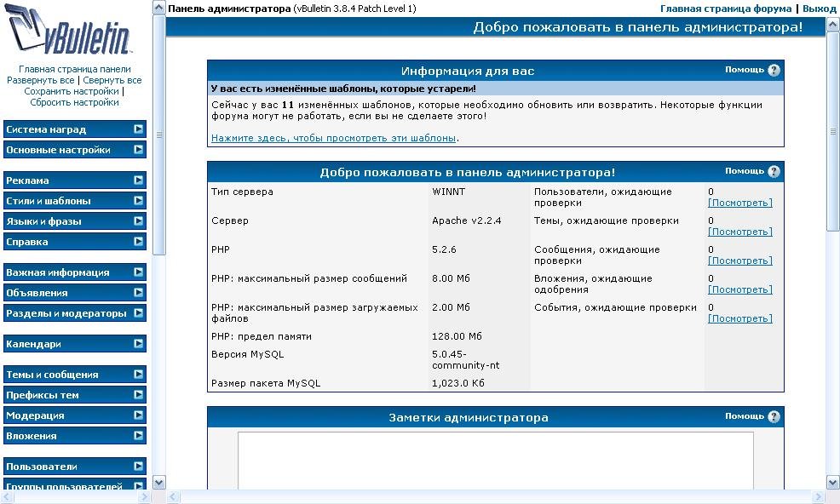The height and width of the screenshot is (504, 840).
Task: Click the Сбросить настройки link
Action: [74, 102]
